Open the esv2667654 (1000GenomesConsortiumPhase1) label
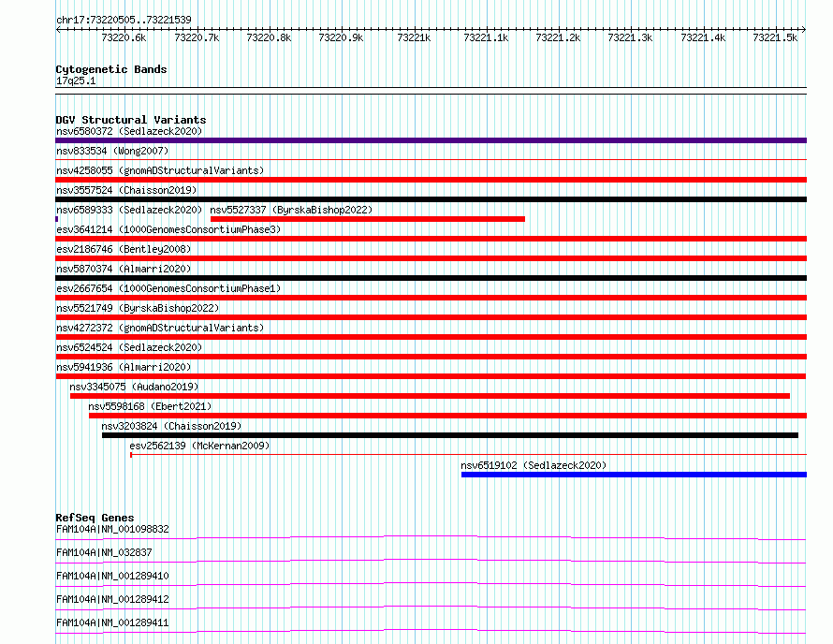 tap(168, 288)
